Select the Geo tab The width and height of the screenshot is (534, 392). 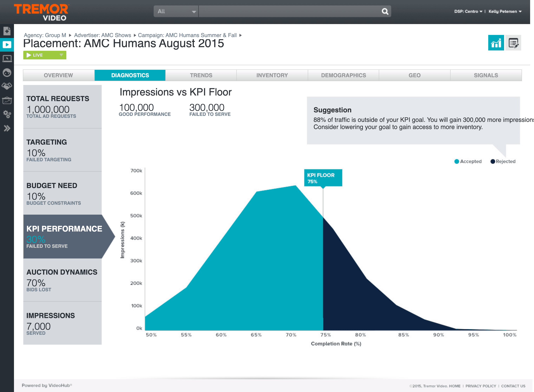(x=414, y=75)
